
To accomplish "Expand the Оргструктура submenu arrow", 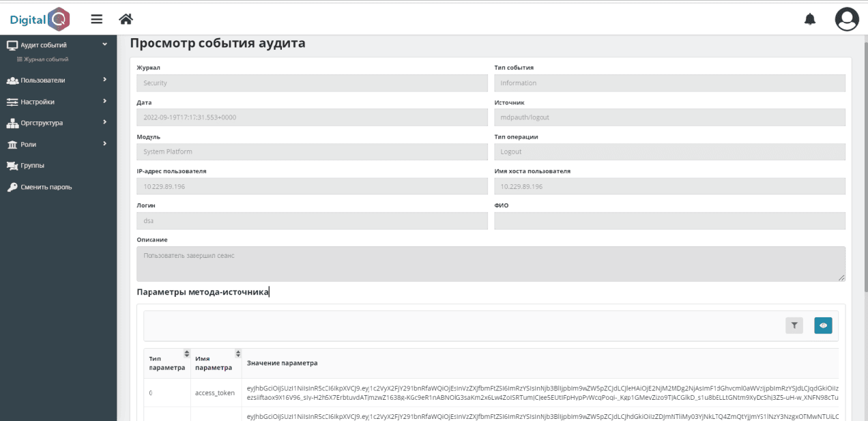I will pyautogui.click(x=104, y=122).
